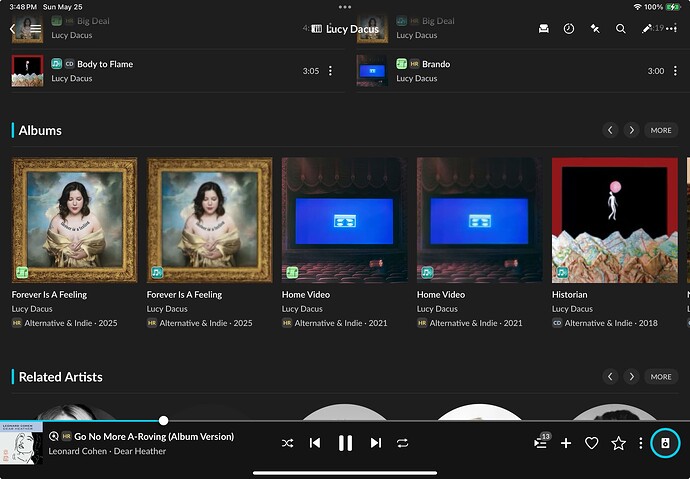Open iPad multitasking dots at top
Image resolution: width=690 pixels, height=479 pixels.
(x=345, y=7)
